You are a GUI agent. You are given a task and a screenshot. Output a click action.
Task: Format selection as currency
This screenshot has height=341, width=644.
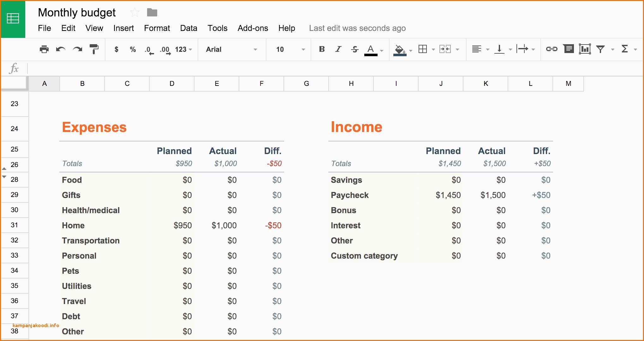pyautogui.click(x=116, y=49)
